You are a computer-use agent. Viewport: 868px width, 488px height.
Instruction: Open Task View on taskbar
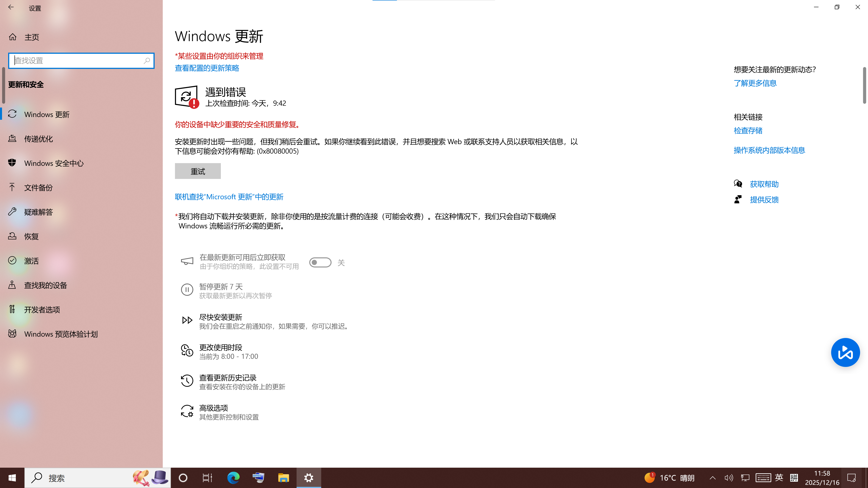click(208, 478)
